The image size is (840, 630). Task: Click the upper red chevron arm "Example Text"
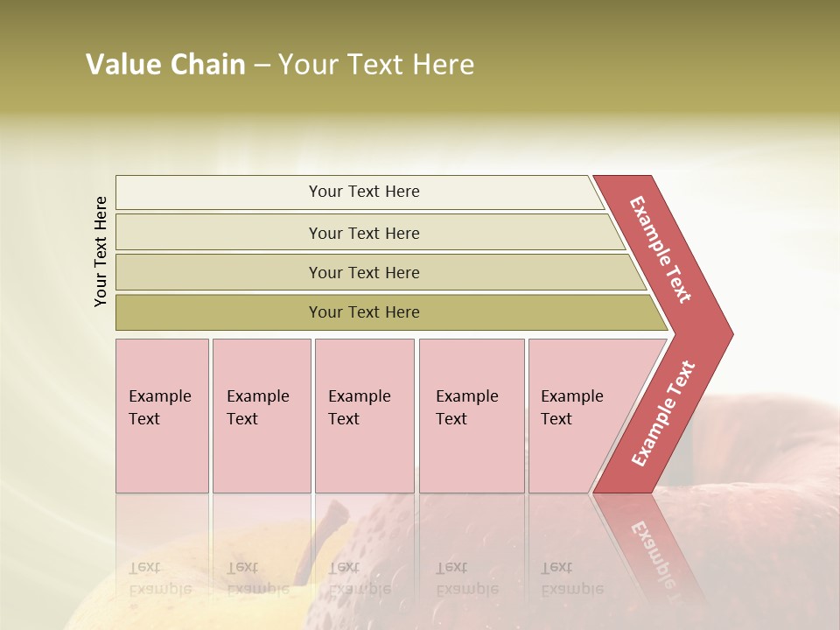661,249
